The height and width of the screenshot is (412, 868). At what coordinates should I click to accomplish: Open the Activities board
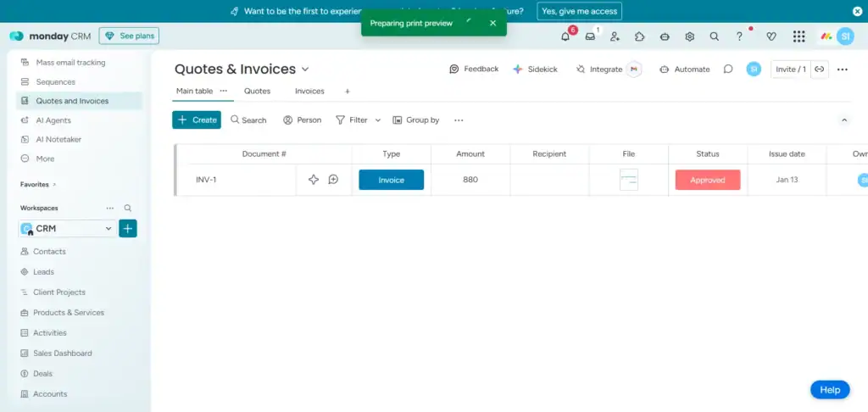tap(50, 333)
